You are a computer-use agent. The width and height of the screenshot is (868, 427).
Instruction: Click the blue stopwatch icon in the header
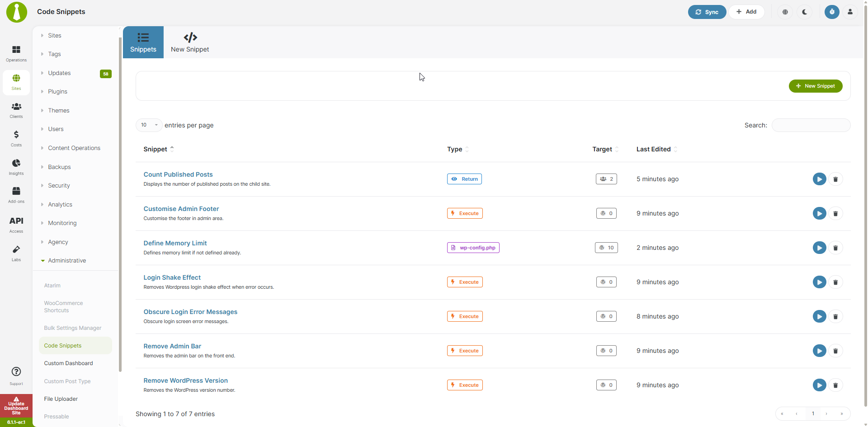pyautogui.click(x=832, y=12)
